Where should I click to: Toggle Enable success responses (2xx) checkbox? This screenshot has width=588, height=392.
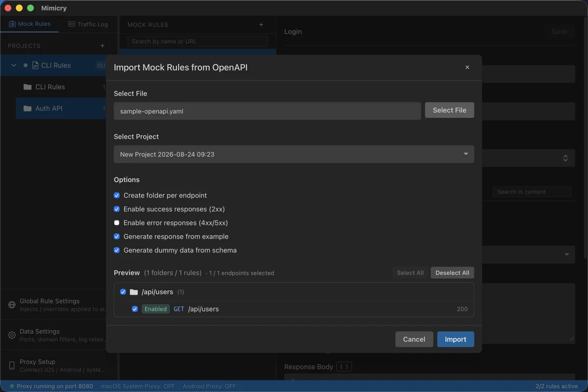point(117,209)
